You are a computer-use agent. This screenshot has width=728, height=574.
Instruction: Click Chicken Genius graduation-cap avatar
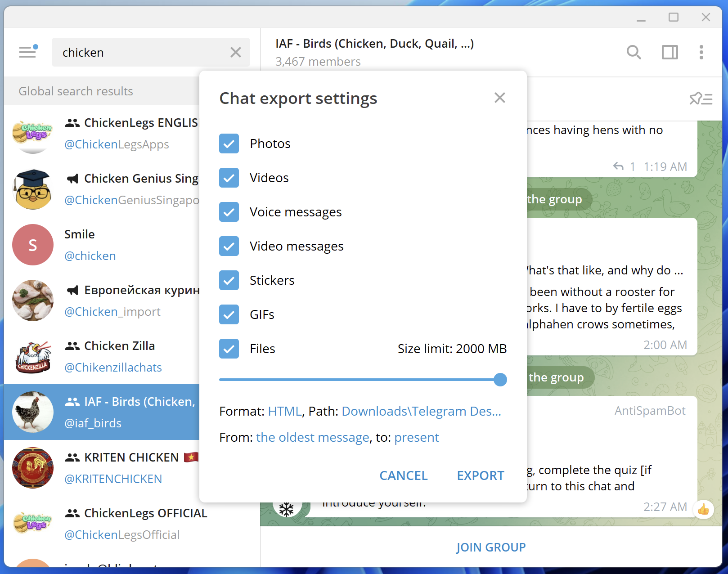pos(33,189)
